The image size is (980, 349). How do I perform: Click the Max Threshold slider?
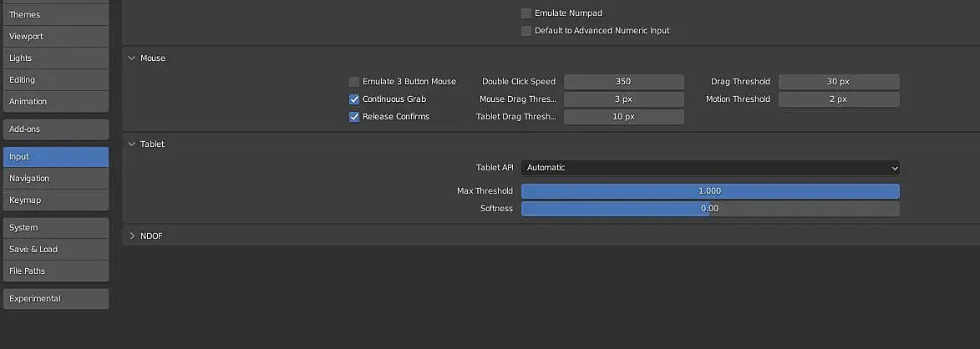[x=709, y=191]
